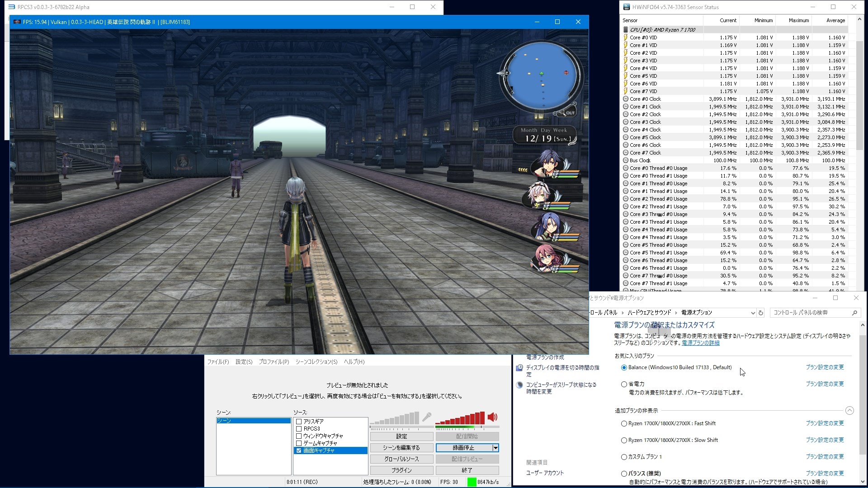Click the Core #0 Clock sensor icon
The image size is (868, 488).
tap(626, 99)
